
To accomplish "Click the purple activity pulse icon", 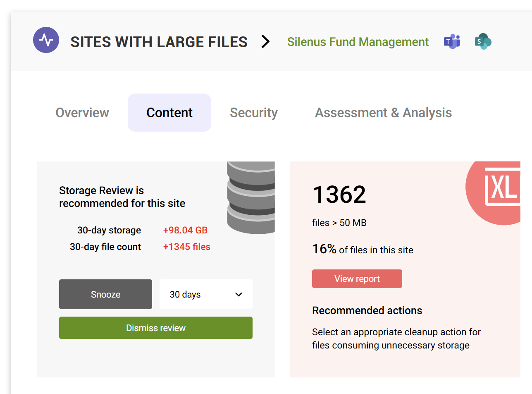I will coord(46,40).
